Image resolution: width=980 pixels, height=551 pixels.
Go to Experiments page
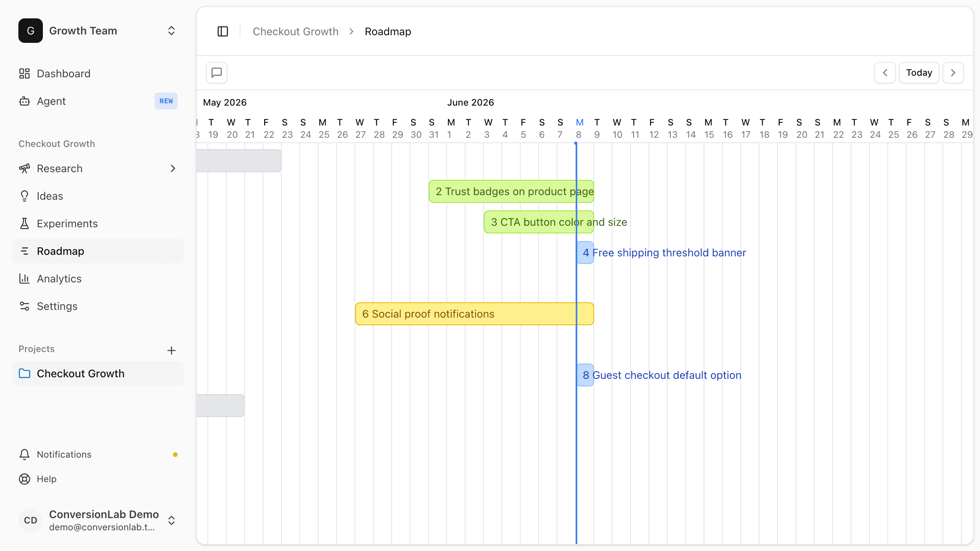[98, 223]
